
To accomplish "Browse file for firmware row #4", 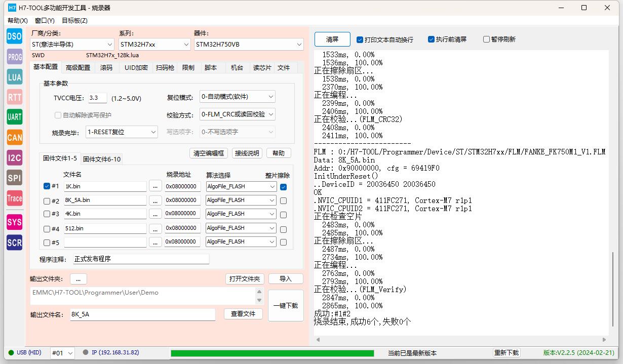I will [x=155, y=228].
